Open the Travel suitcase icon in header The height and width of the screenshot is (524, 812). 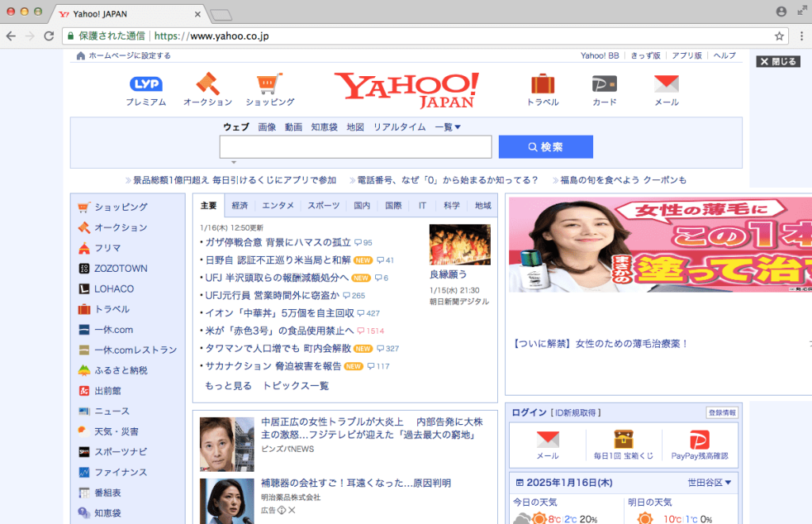pos(542,83)
